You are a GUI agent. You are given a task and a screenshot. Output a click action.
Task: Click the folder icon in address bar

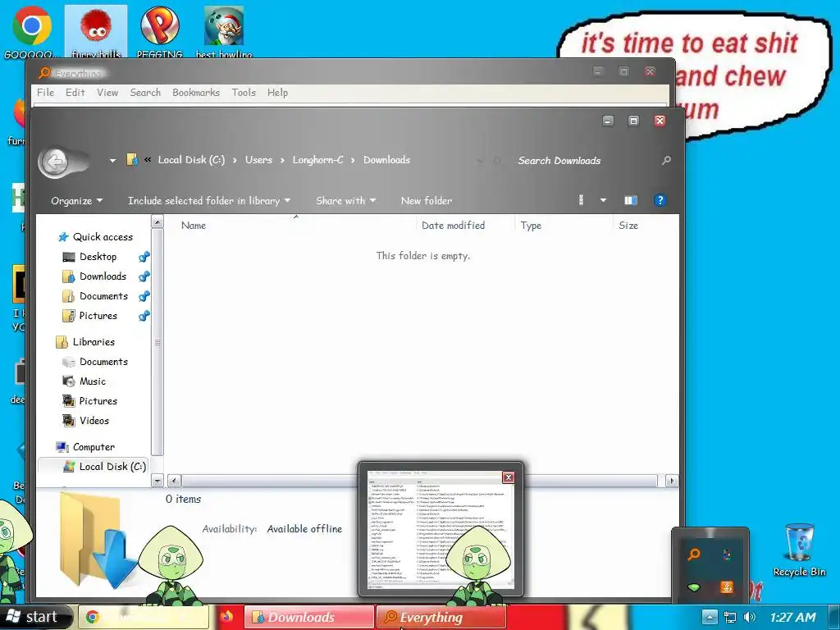click(x=132, y=160)
